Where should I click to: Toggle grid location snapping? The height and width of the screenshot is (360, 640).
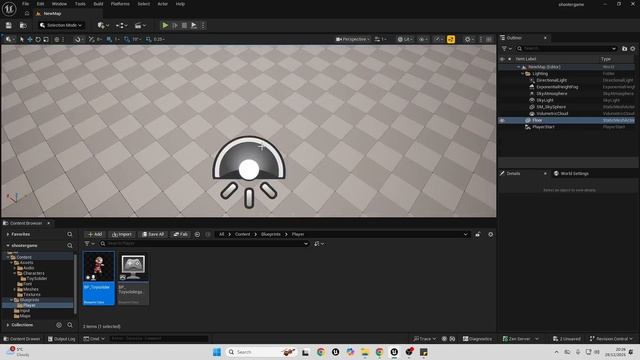pos(109,40)
